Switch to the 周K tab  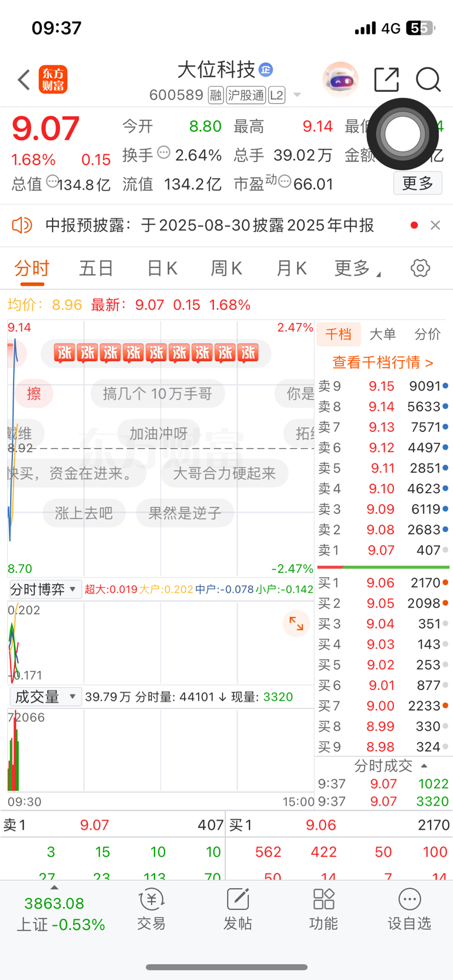226,269
